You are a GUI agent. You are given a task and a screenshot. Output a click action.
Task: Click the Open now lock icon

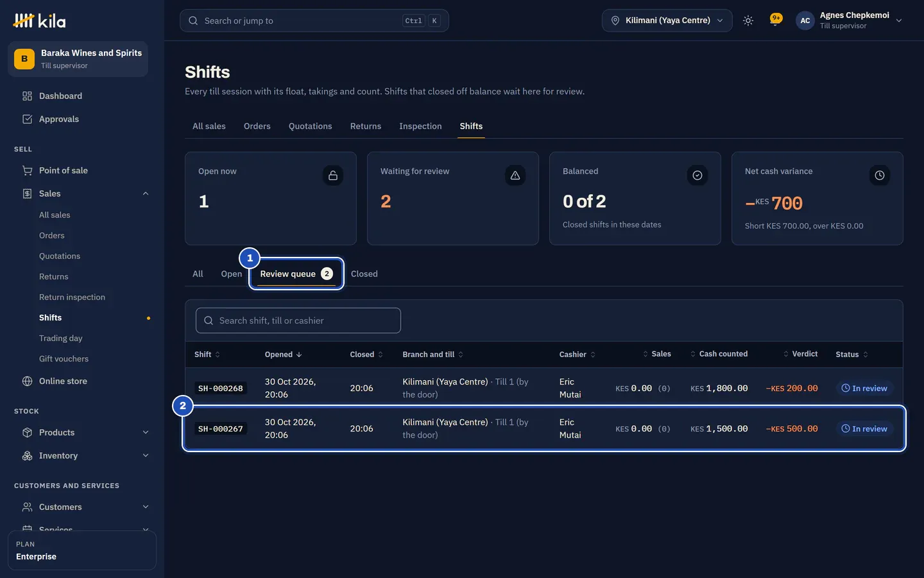coord(333,175)
